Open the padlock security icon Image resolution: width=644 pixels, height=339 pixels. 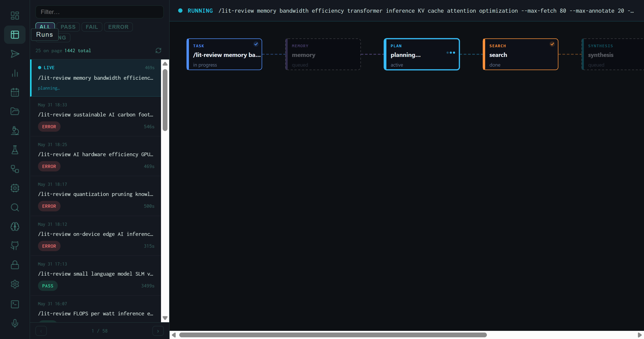[15, 265]
